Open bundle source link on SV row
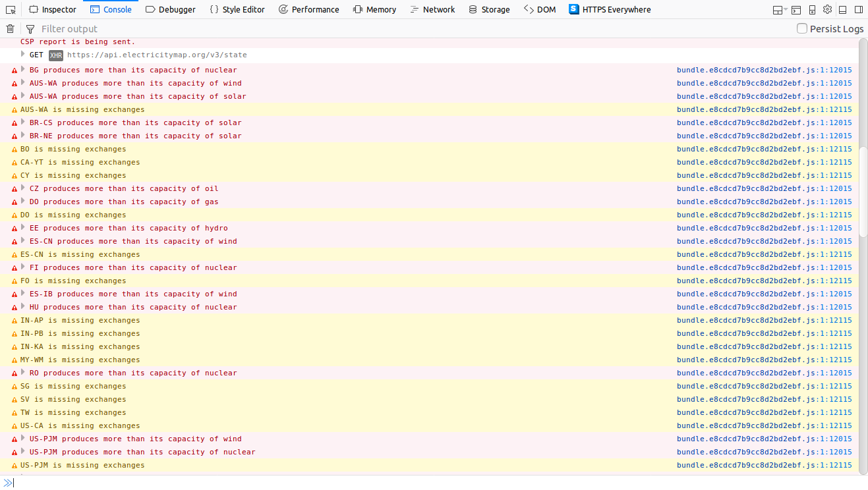868x490 pixels. [764, 399]
